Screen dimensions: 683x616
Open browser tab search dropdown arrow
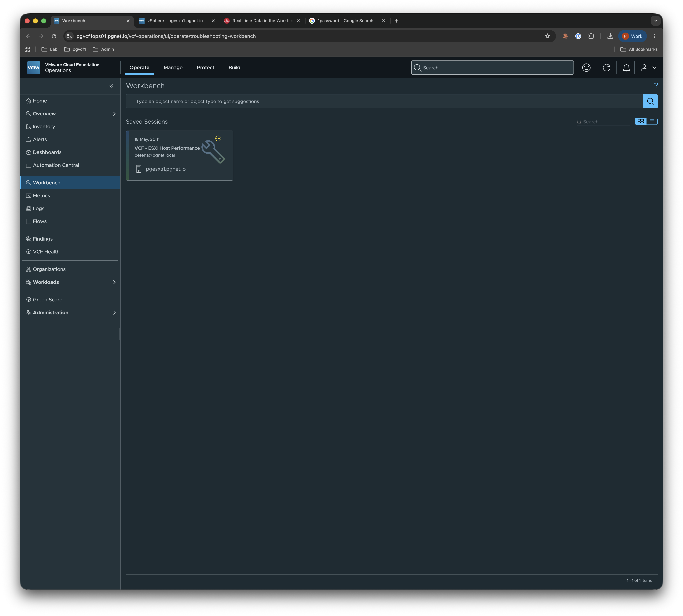click(x=656, y=21)
